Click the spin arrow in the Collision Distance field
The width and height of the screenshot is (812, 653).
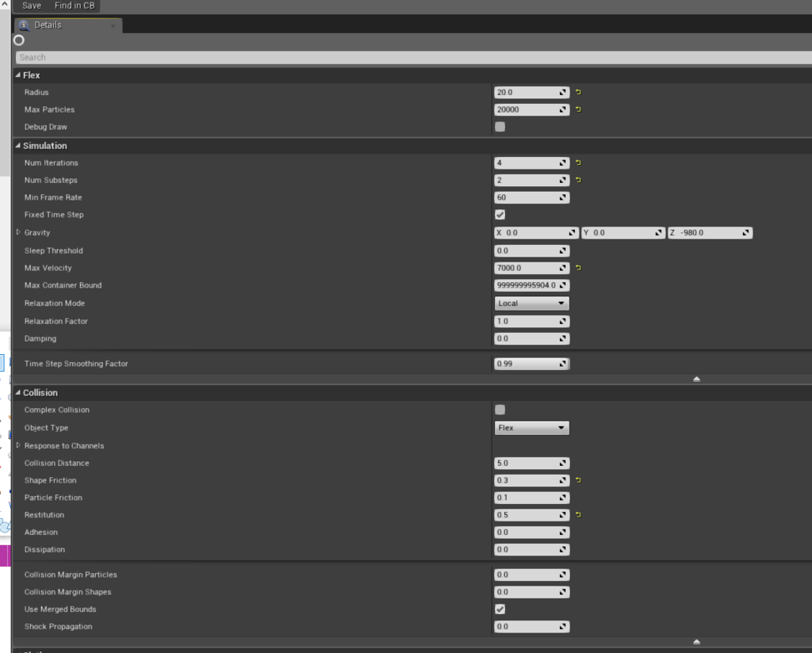tap(563, 463)
